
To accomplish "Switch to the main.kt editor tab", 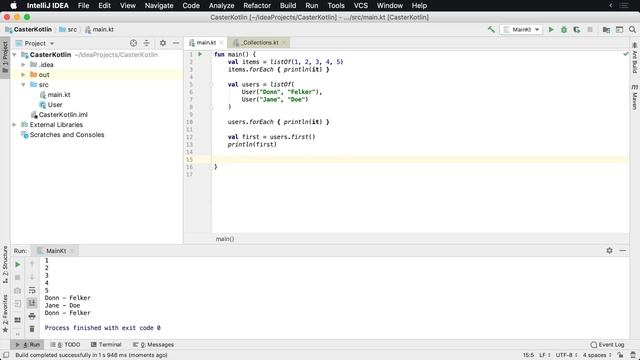I will tap(205, 42).
